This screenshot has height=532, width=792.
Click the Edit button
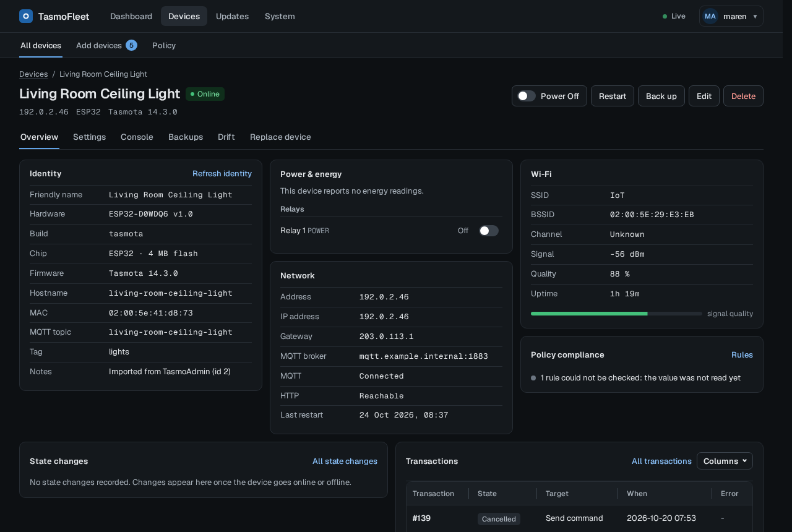pyautogui.click(x=704, y=96)
